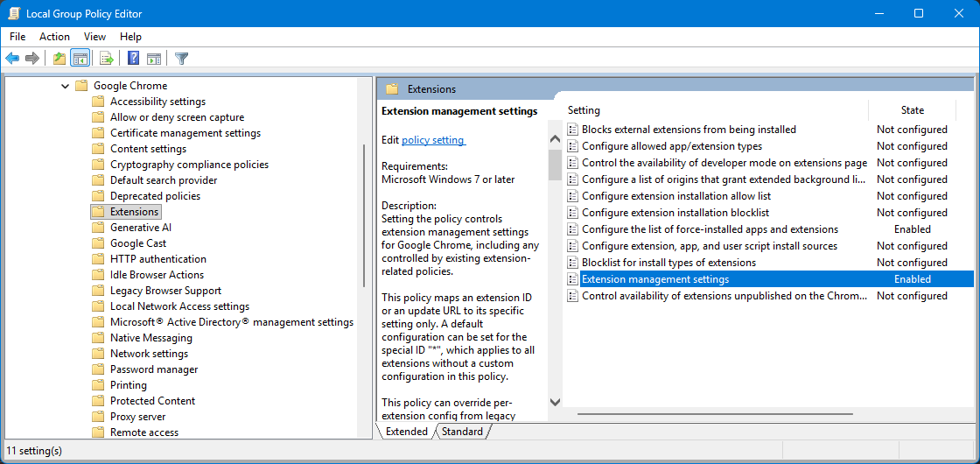980x464 pixels.
Task: Click the description pane scrollbar thumb
Action: (x=555, y=165)
